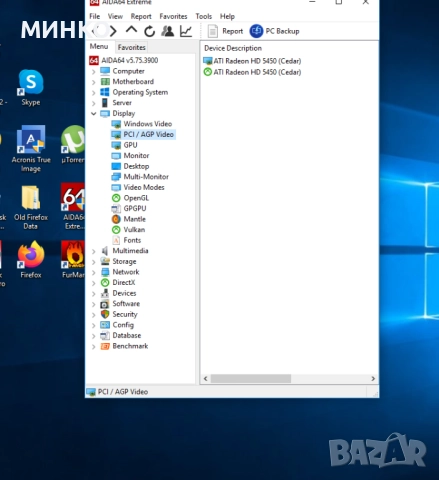Viewport: 439px width, 480px height.
Task: Expand the Security tree node
Action: [x=94, y=315]
